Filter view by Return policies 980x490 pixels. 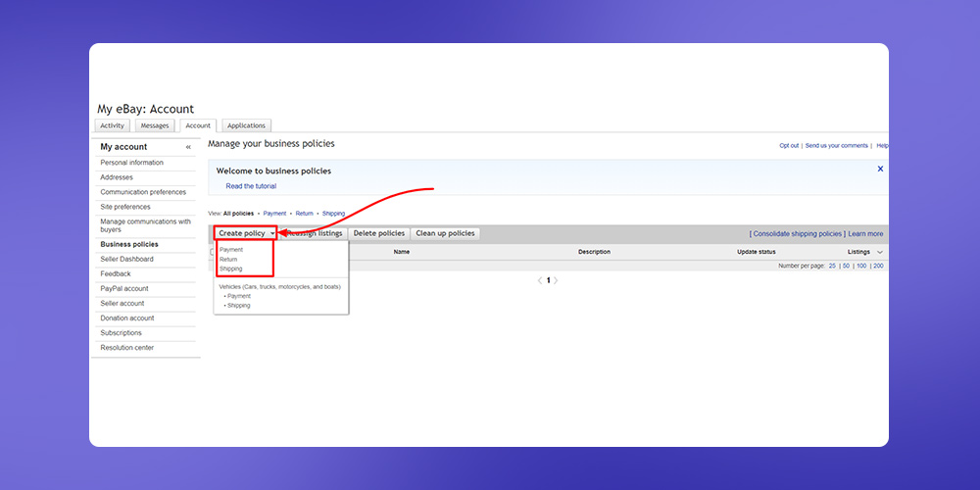(305, 214)
